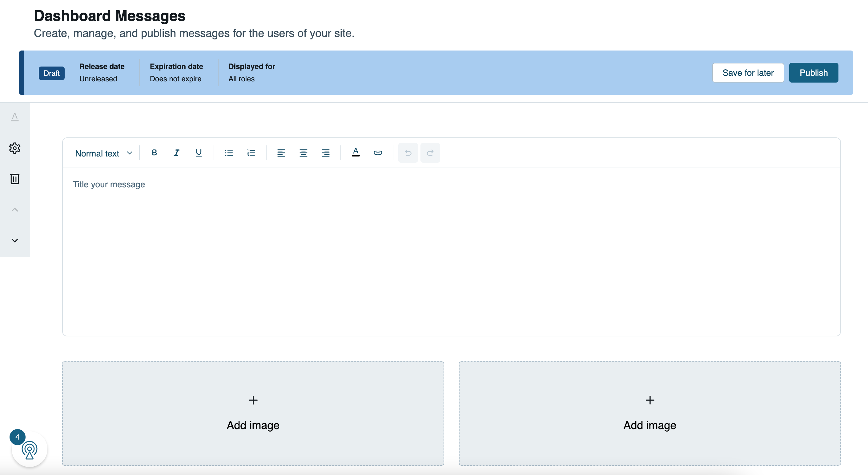The width and height of the screenshot is (868, 475).
Task: Open the Normal text style dropdown
Action: (103, 153)
